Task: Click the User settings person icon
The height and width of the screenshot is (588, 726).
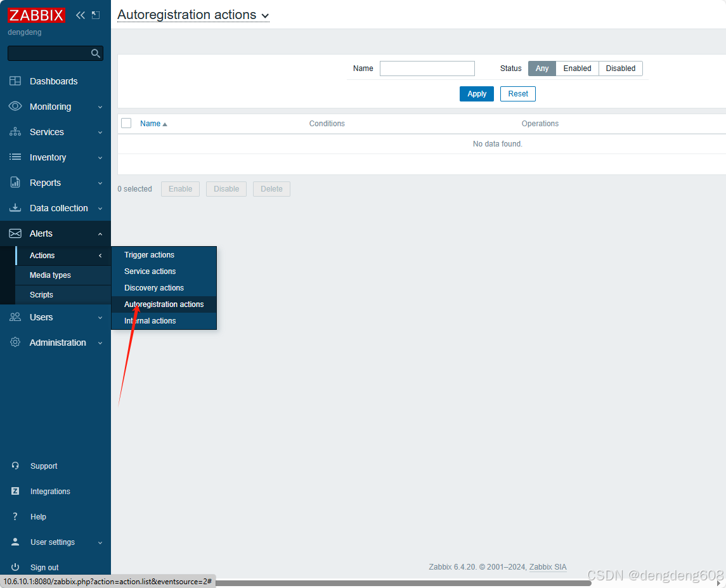Action: tap(15, 542)
